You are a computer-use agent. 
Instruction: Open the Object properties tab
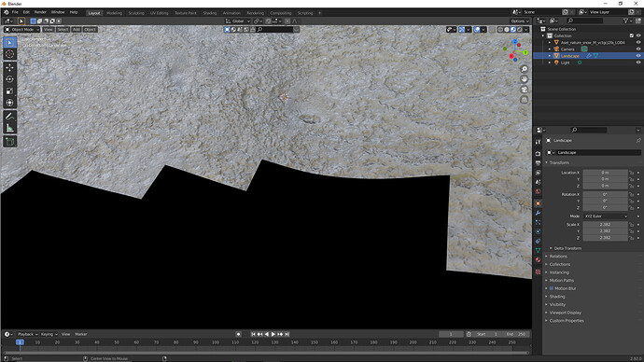pyautogui.click(x=538, y=203)
